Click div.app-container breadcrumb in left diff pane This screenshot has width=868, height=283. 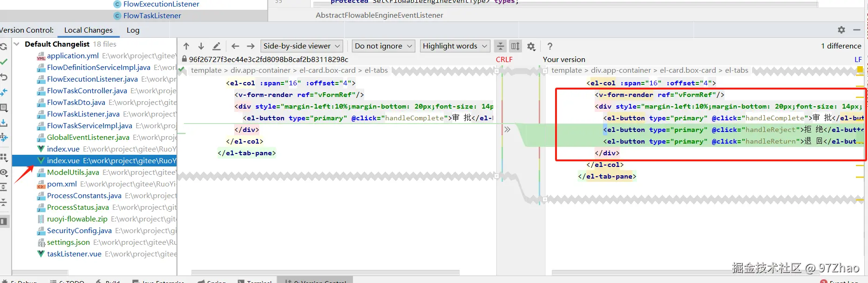(260, 70)
